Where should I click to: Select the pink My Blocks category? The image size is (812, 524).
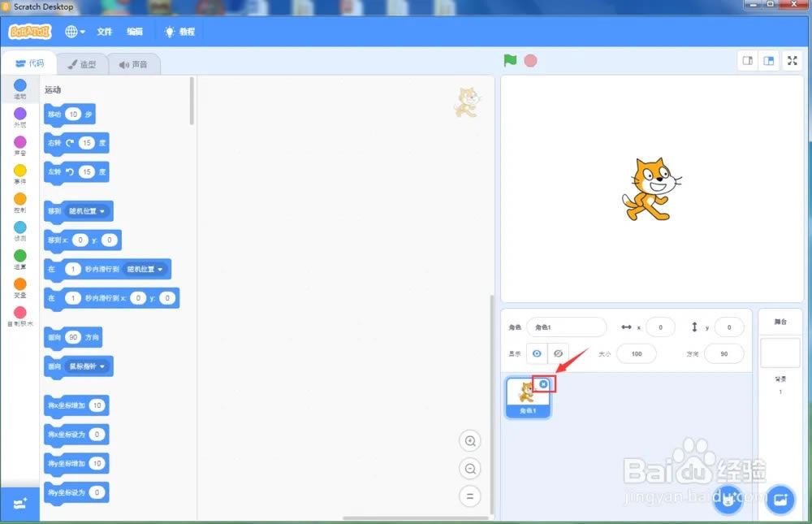(19, 317)
